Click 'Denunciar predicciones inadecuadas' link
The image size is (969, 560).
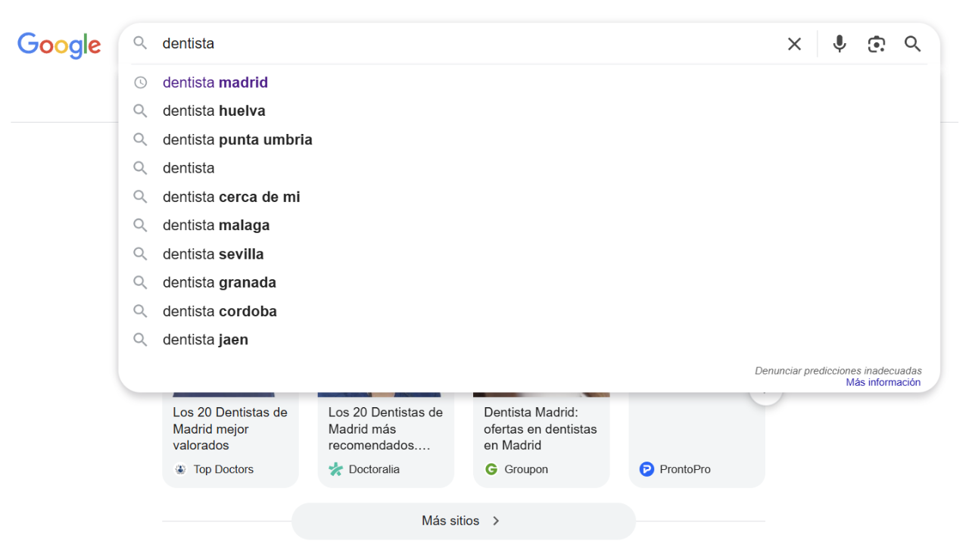(838, 371)
